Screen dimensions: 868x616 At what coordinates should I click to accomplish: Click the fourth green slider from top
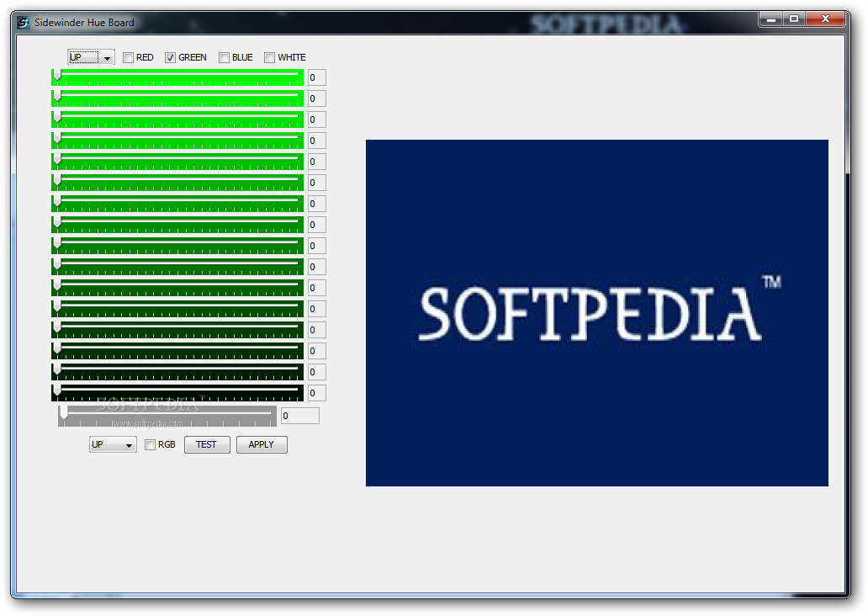tap(177, 141)
